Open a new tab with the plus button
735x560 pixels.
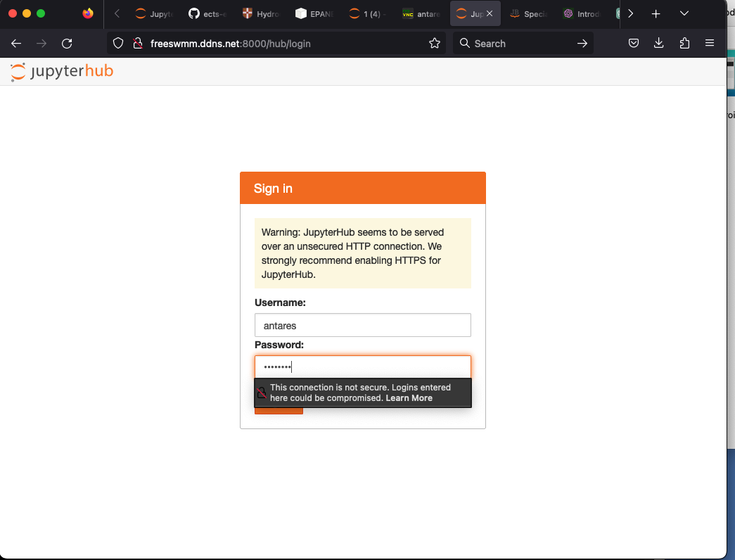656,14
